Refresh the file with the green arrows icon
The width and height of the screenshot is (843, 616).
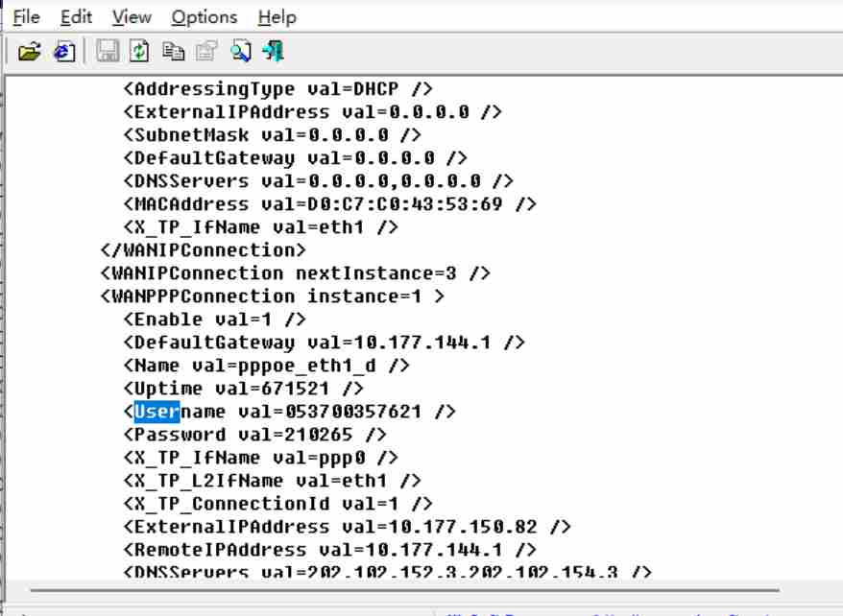coord(140,52)
